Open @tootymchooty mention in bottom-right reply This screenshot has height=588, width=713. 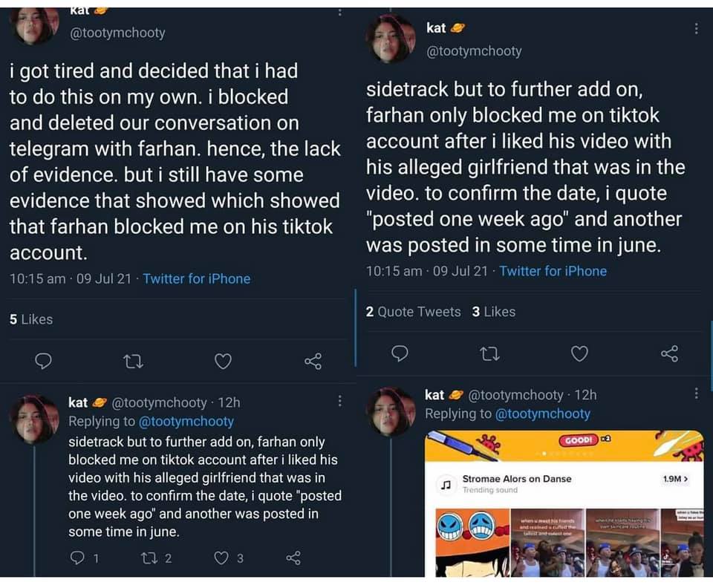click(542, 414)
